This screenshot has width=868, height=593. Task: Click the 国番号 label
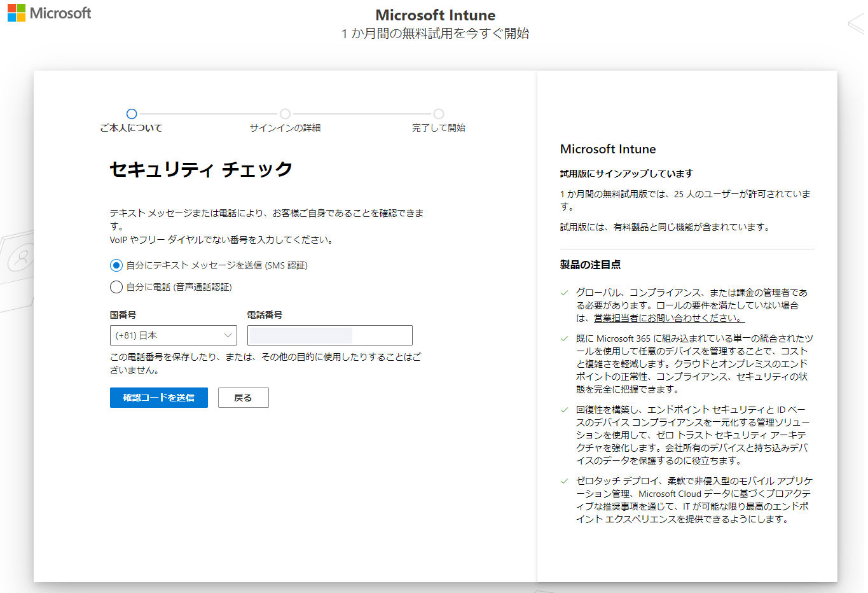pos(123,315)
